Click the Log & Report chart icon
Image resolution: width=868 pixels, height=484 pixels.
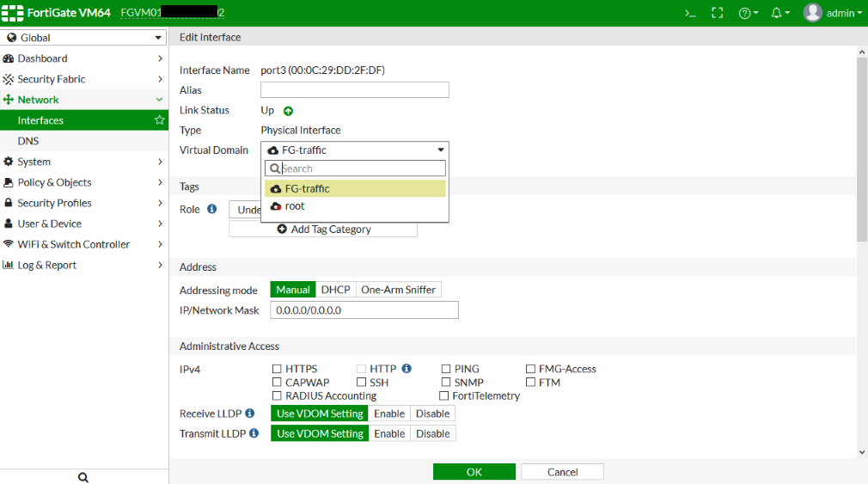pos(9,265)
